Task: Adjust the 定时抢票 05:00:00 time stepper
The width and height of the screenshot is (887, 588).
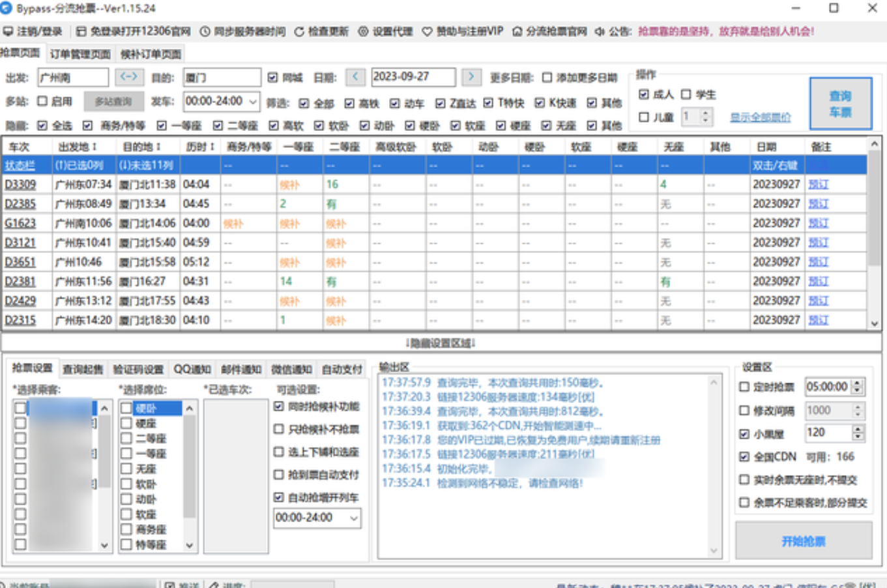Action: (858, 387)
